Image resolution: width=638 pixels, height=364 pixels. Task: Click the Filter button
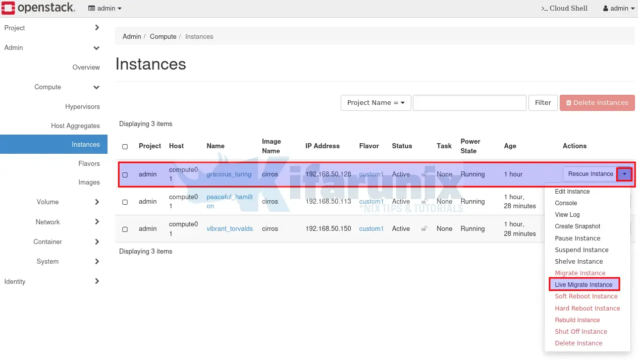coord(543,102)
